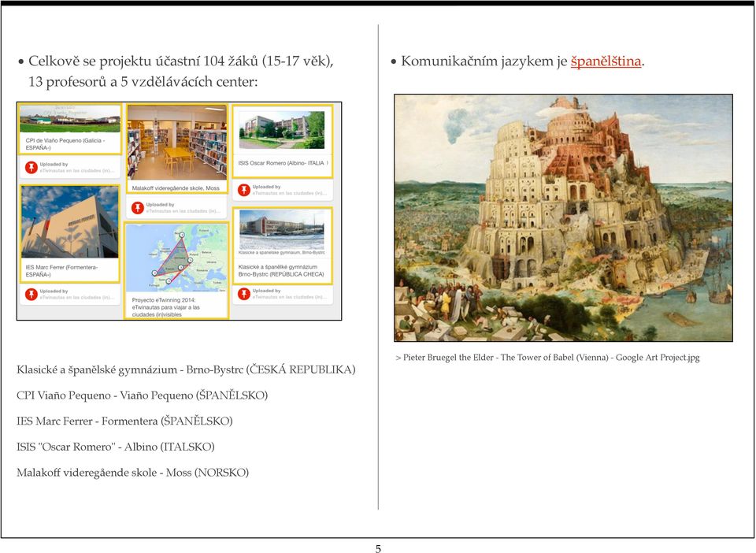This screenshot has height=553, width=756.
Task: Click list line 'Klasické a španělské gymnázium - Brno-Bystrc (ČESKÁ REPUBLIKA)'
Action: tap(186, 369)
